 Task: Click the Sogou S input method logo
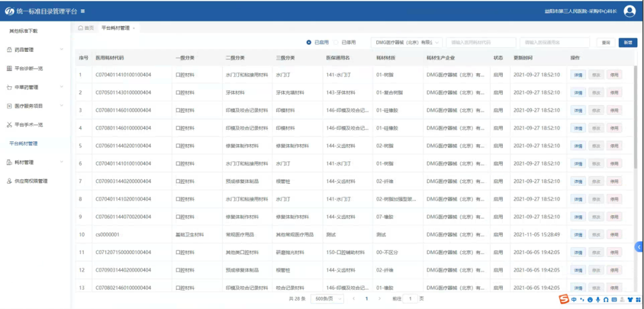coord(565,299)
